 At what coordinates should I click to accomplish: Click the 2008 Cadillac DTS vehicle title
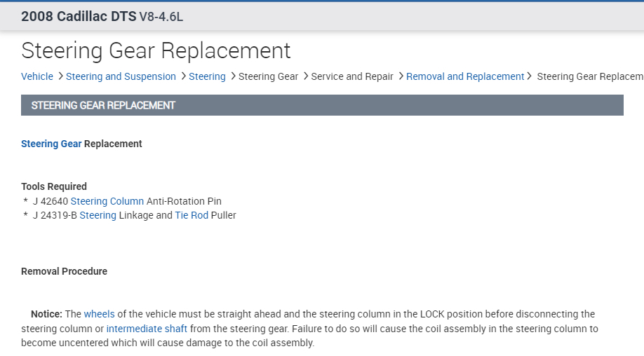point(79,17)
